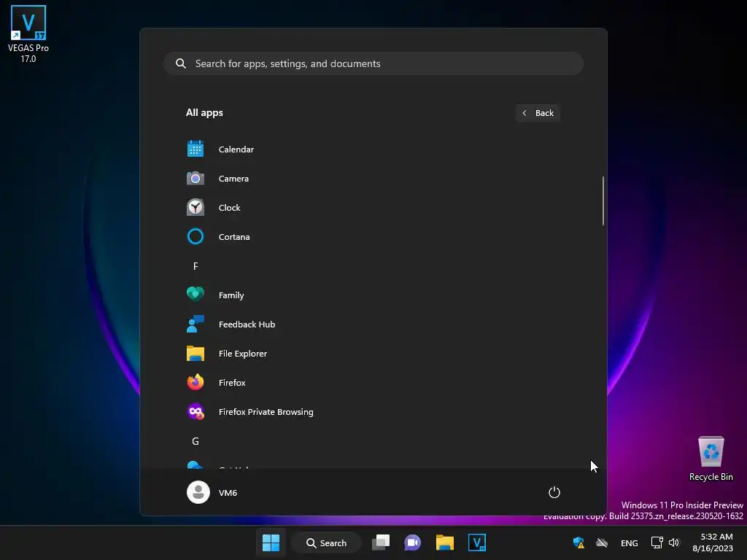Open the Family heart icon
Viewport: 747px width, 560px height.
[196, 295]
